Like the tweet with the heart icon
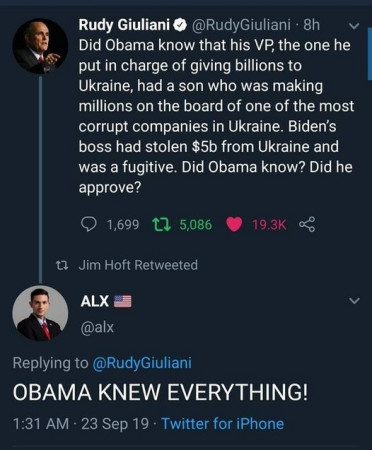The image size is (372, 450). pyautogui.click(x=234, y=224)
